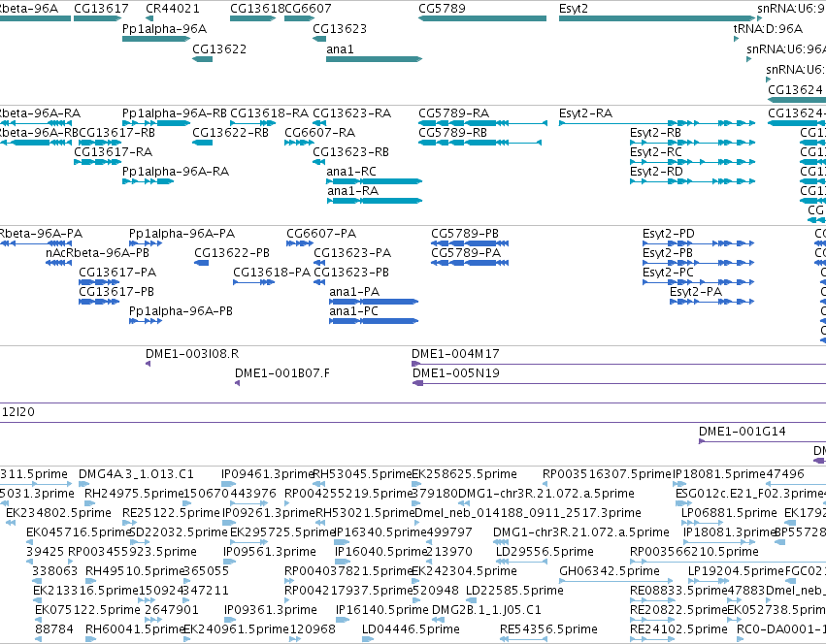Select the CG13622 gene feature
The width and height of the screenshot is (826, 644).
tap(202, 59)
